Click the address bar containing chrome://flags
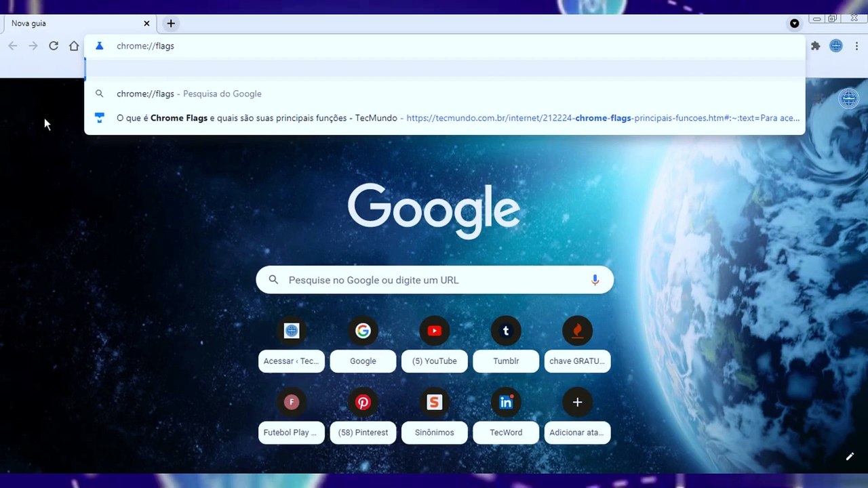 click(x=445, y=46)
